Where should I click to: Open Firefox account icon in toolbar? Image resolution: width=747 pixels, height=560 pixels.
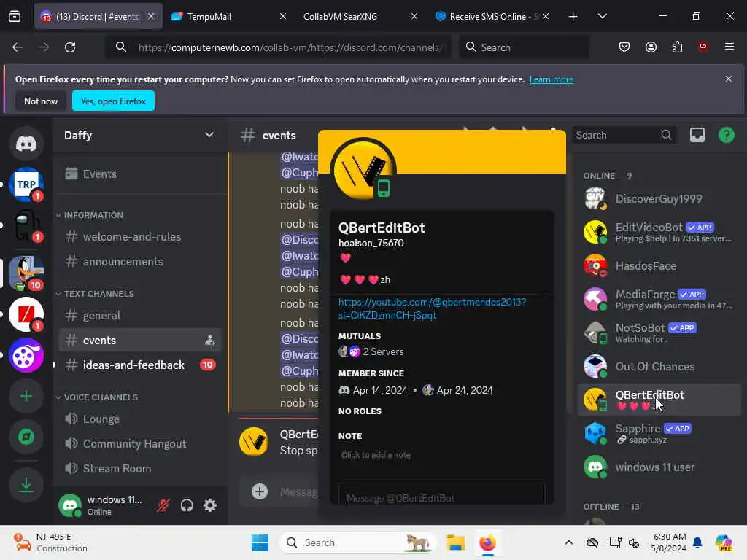[x=651, y=47]
